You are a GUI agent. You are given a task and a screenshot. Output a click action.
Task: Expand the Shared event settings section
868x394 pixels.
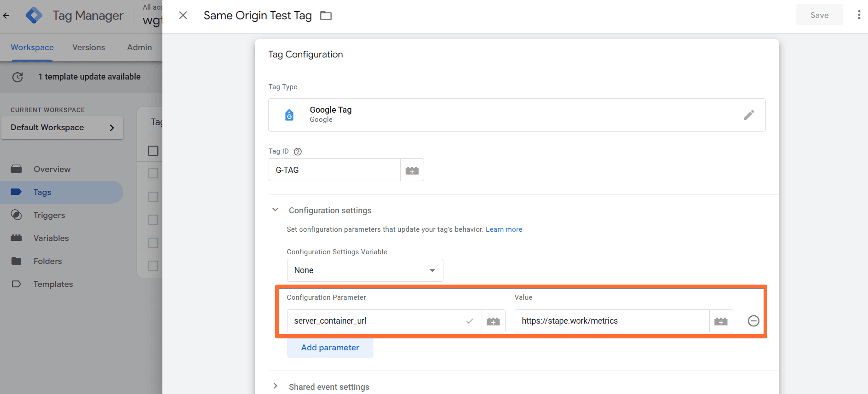point(276,386)
